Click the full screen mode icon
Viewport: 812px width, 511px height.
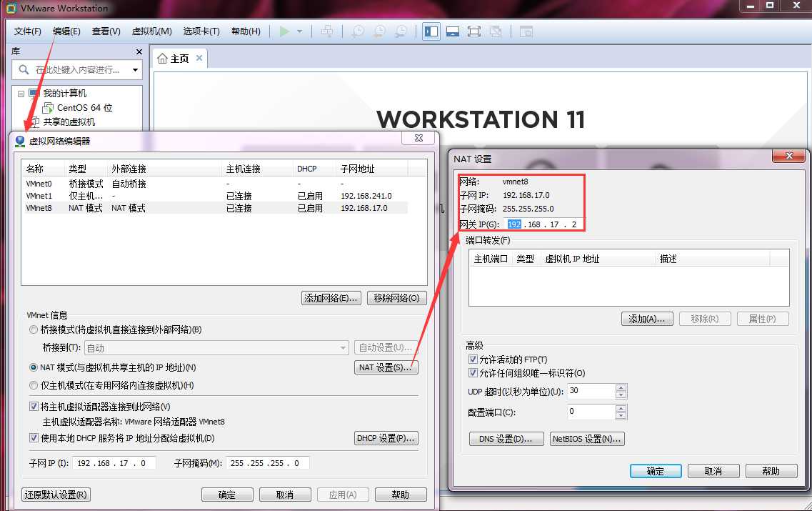(x=473, y=31)
